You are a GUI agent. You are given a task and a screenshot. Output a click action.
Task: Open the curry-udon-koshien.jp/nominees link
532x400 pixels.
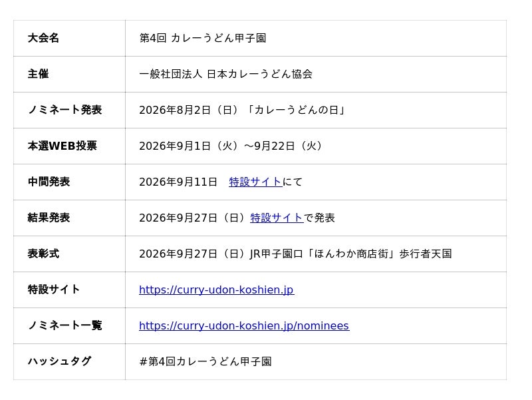244,326
